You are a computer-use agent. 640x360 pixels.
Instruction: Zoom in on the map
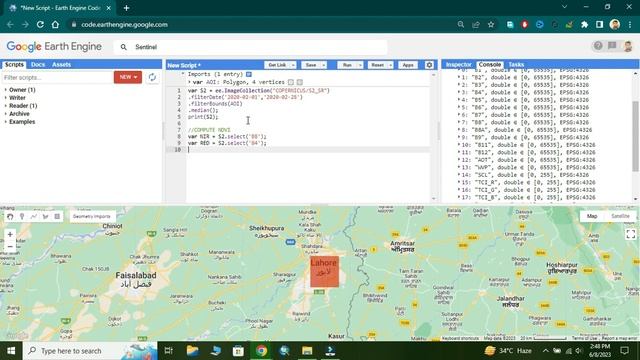pyautogui.click(x=10, y=234)
